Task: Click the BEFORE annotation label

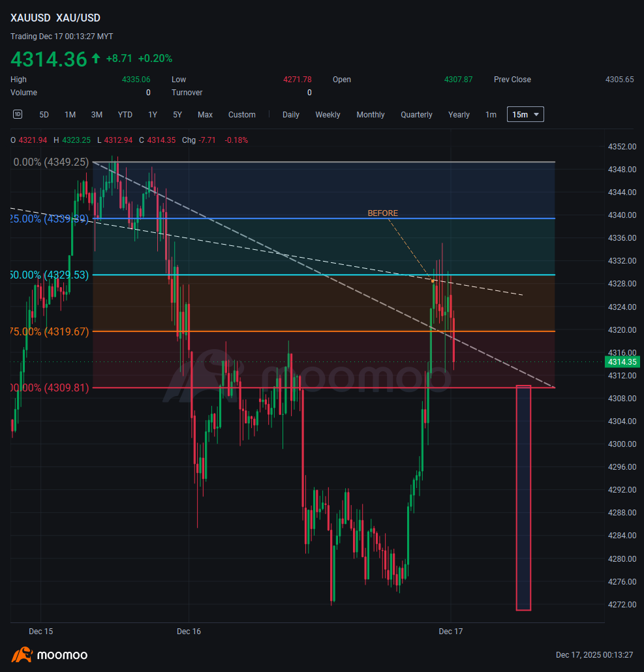Action: tap(382, 213)
